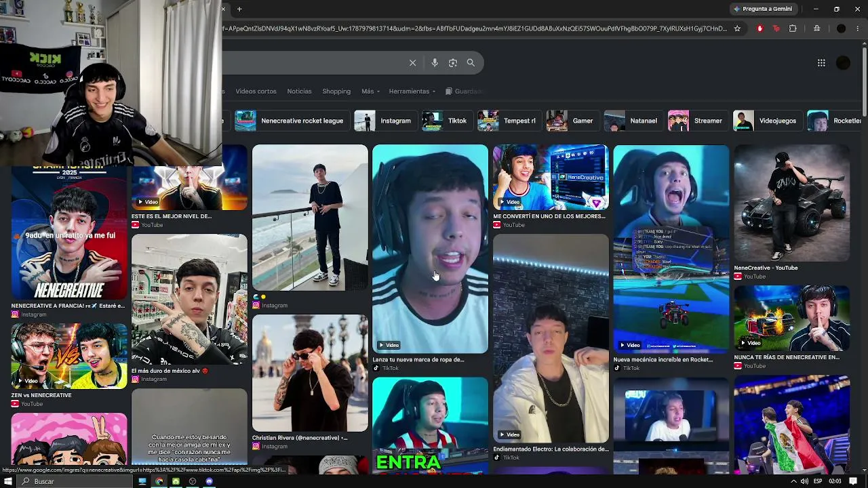Show hidden system tray icons
Viewport: 868px width, 488px height.
pos(793,481)
